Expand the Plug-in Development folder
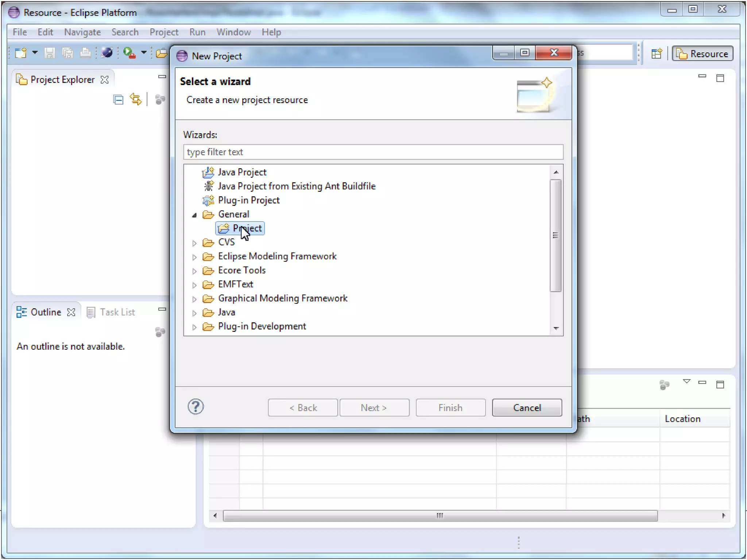Image resolution: width=747 pixels, height=560 pixels. (194, 327)
